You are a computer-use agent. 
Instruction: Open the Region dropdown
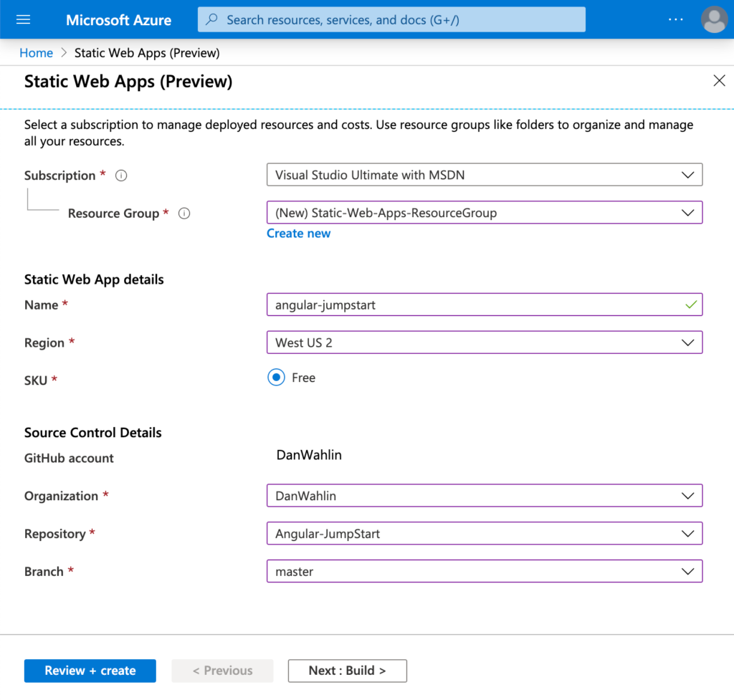click(485, 342)
